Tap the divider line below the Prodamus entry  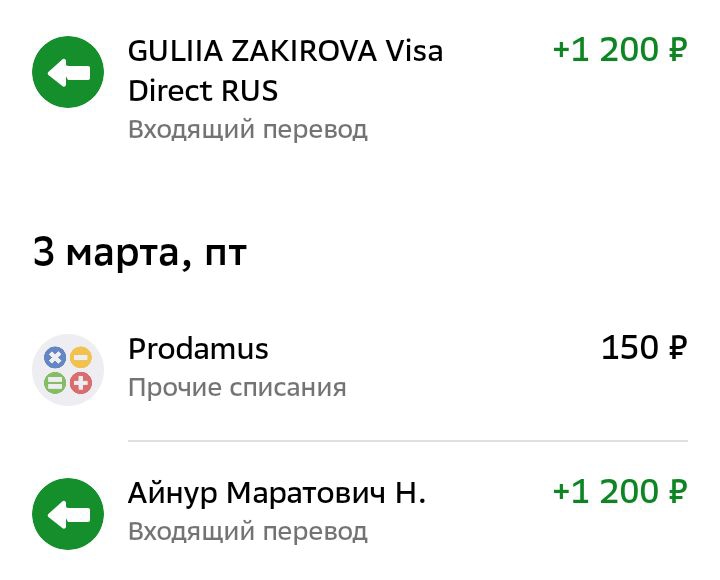pos(408,440)
